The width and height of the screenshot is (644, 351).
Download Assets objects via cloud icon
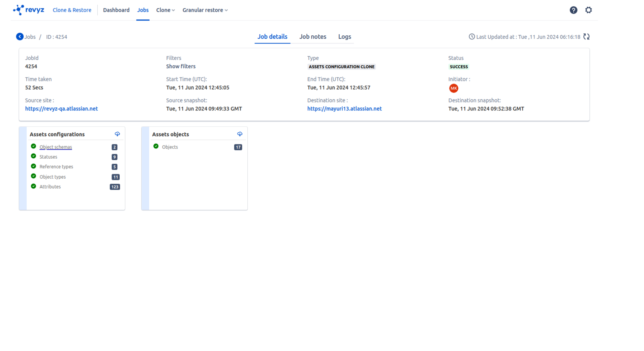[x=240, y=134]
